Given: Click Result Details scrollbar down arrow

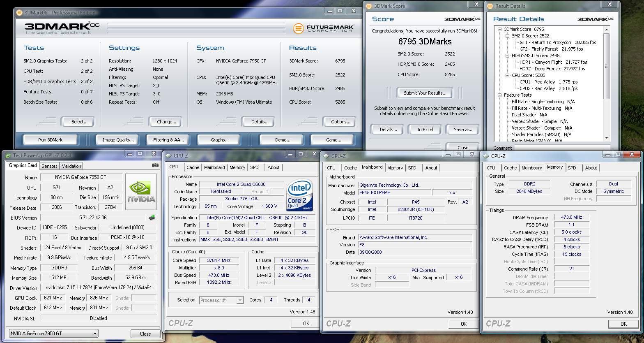Looking at the screenshot, I should coord(607,138).
